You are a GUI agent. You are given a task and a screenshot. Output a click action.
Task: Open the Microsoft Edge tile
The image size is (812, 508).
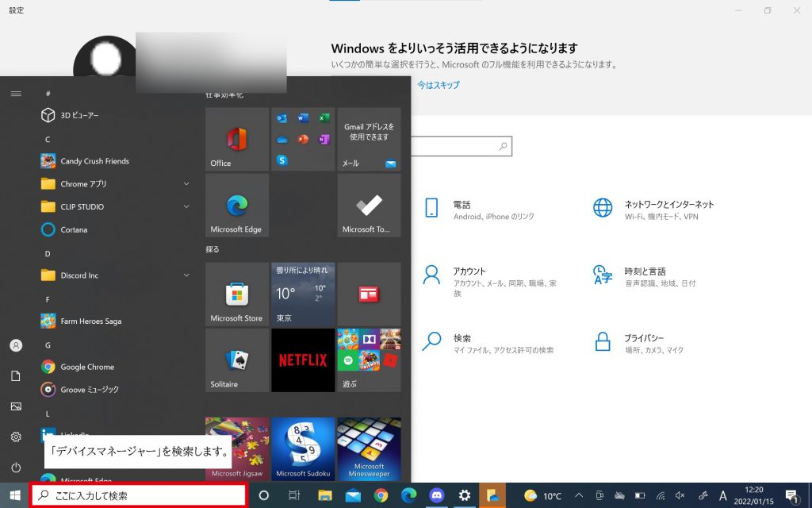point(237,206)
